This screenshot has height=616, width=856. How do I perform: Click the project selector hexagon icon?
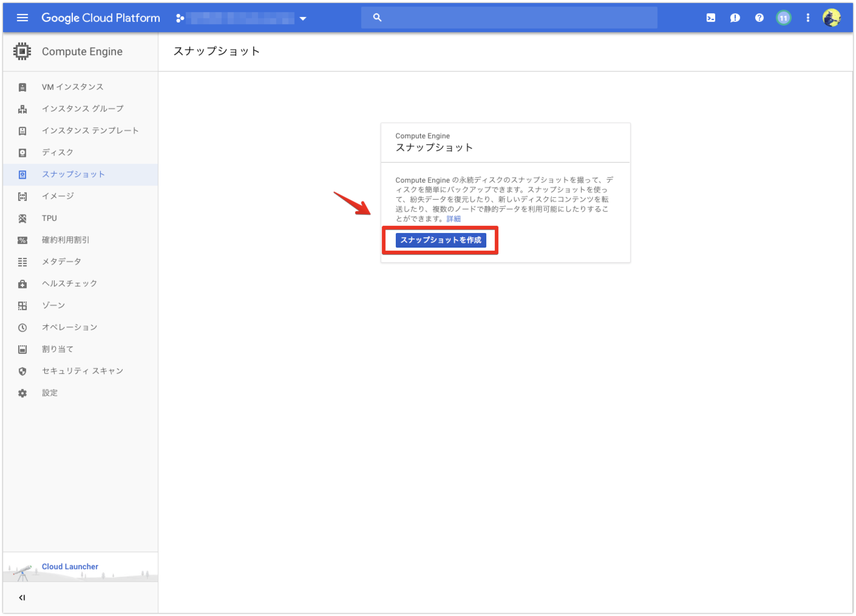click(x=180, y=18)
